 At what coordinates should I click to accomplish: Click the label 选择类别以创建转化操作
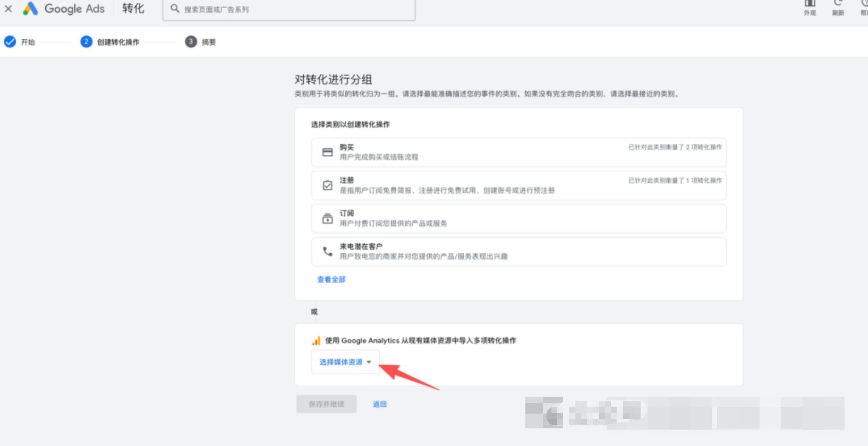click(351, 124)
